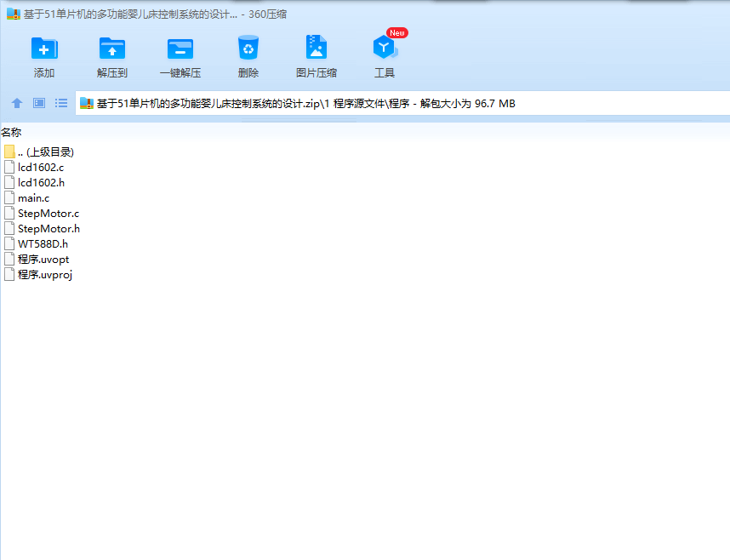Click the file icon next to StepMotor.c
The width and height of the screenshot is (730, 560).
click(x=9, y=213)
